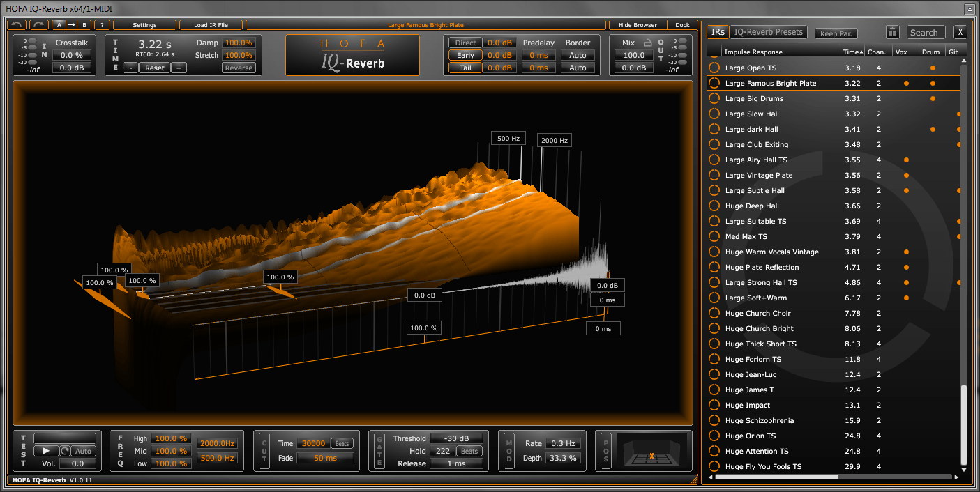Open help with the question mark icon
Viewport: 980px width, 492px height.
click(x=102, y=25)
